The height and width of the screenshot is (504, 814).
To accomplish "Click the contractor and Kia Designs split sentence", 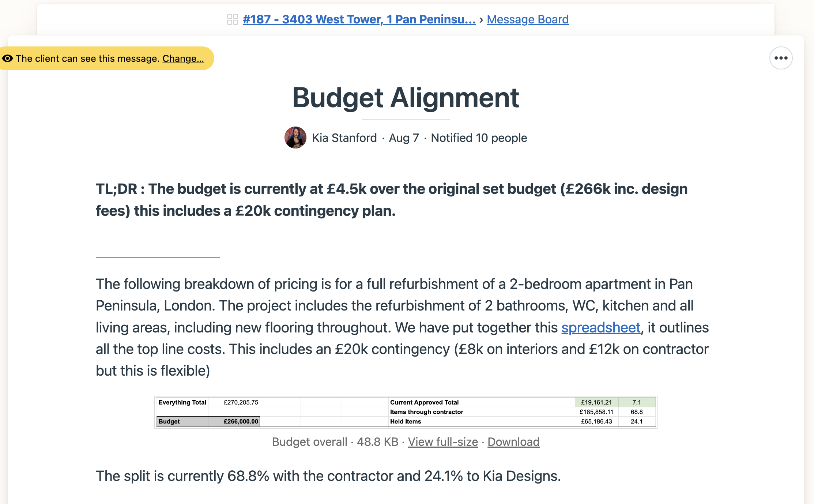I will coord(328,476).
